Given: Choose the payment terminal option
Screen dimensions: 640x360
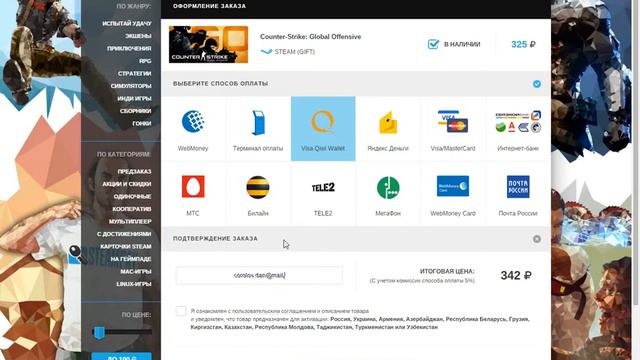Looking at the screenshot, I should point(258,129).
